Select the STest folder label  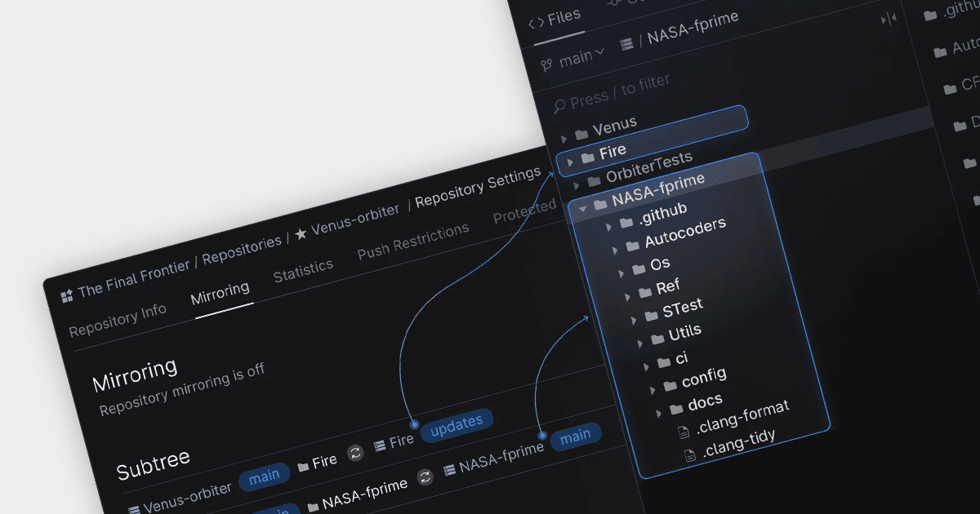click(x=683, y=308)
